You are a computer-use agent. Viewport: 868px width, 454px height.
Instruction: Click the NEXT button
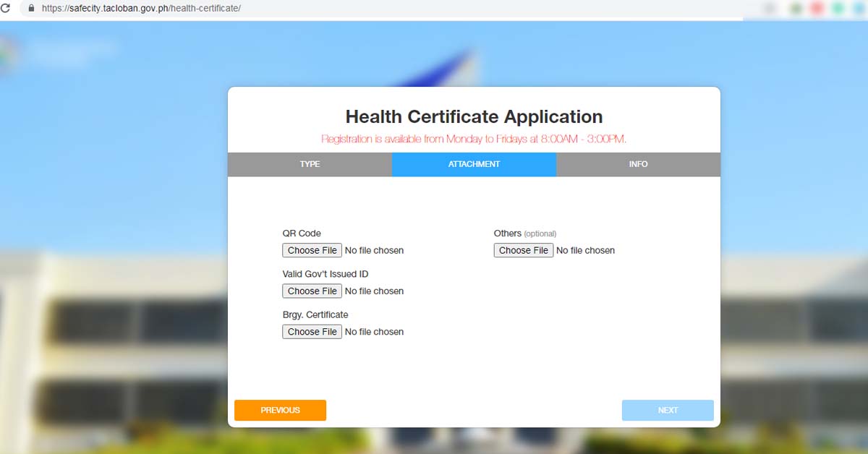668,410
